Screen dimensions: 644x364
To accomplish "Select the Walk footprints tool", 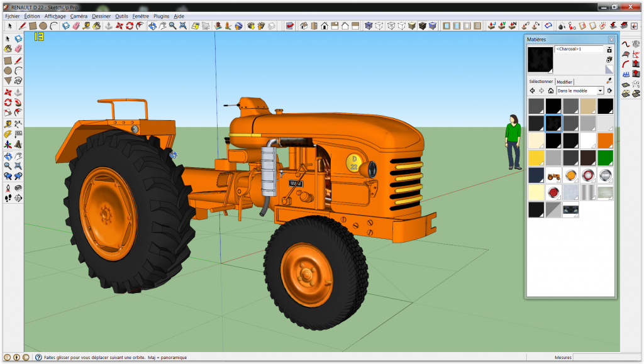I will (x=8, y=198).
